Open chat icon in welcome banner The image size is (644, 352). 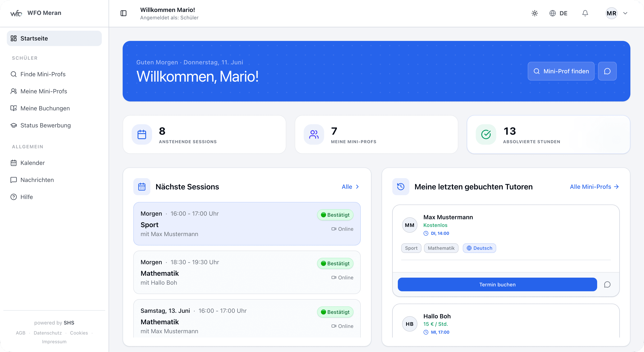tap(607, 71)
